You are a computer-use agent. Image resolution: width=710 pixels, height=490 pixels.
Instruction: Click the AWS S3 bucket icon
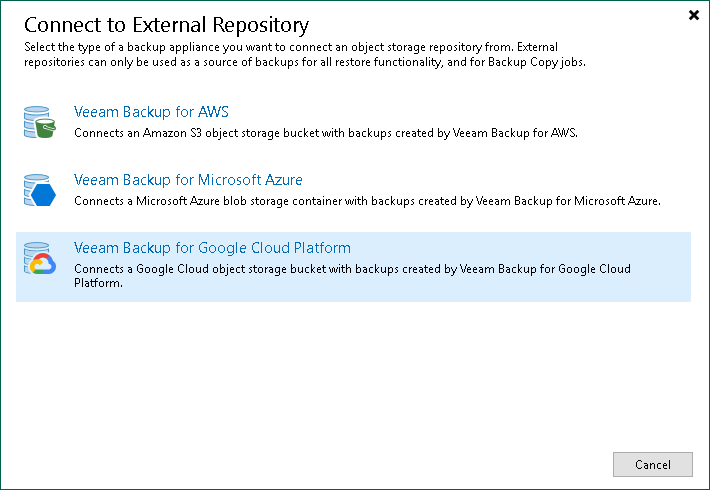point(39,122)
